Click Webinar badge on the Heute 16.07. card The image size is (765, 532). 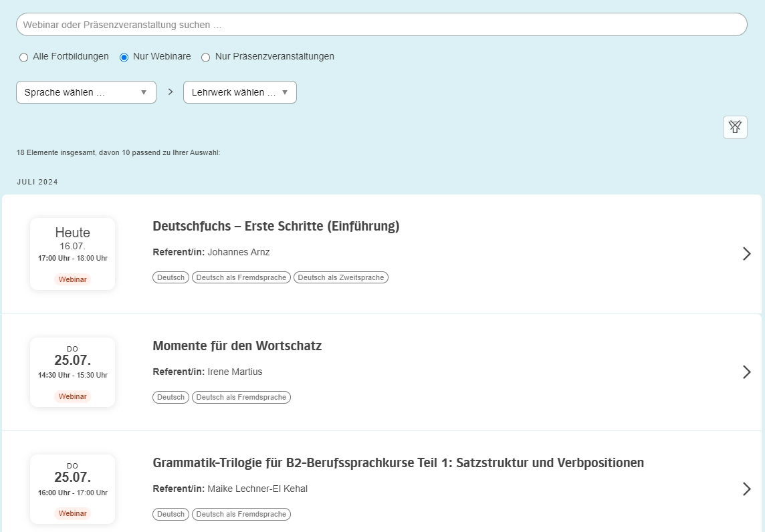tap(72, 279)
